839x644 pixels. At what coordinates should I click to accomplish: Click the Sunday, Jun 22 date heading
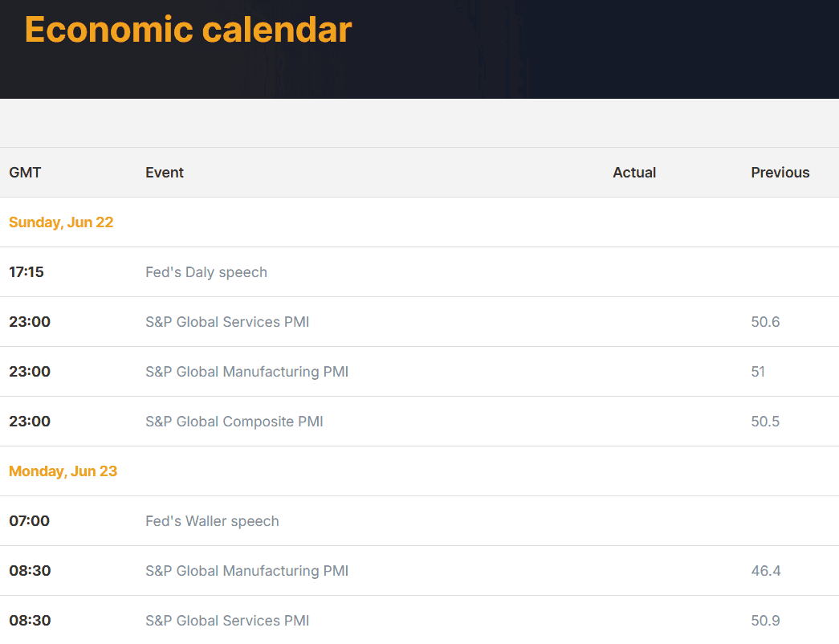pos(61,222)
